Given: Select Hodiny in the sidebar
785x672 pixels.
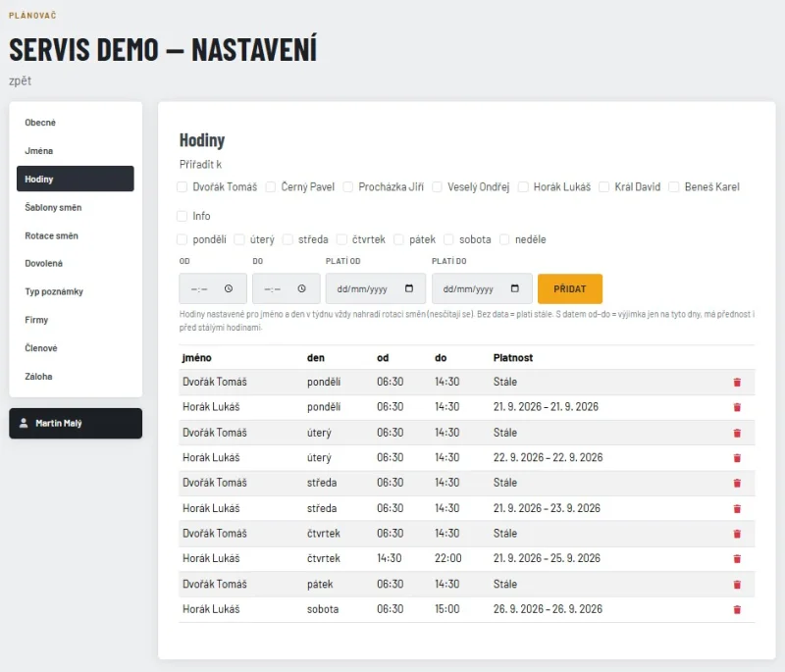Looking at the screenshot, I should pyautogui.click(x=76, y=179).
